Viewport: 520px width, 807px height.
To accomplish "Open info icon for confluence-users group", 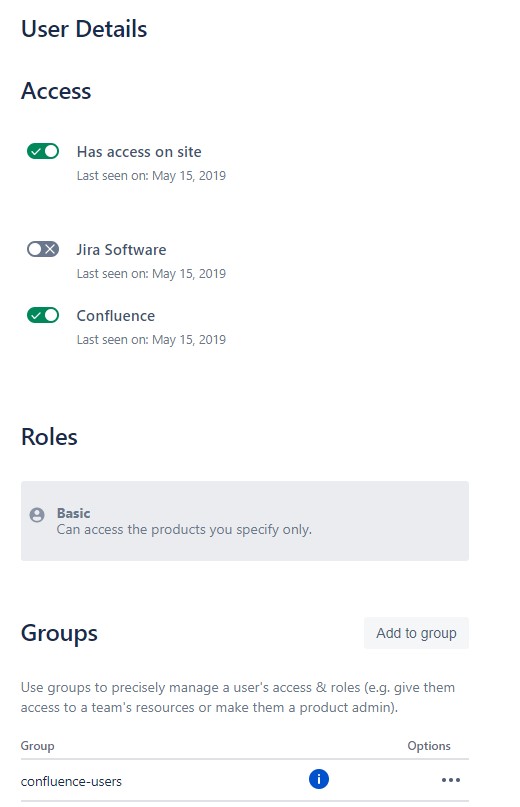I will click(319, 779).
